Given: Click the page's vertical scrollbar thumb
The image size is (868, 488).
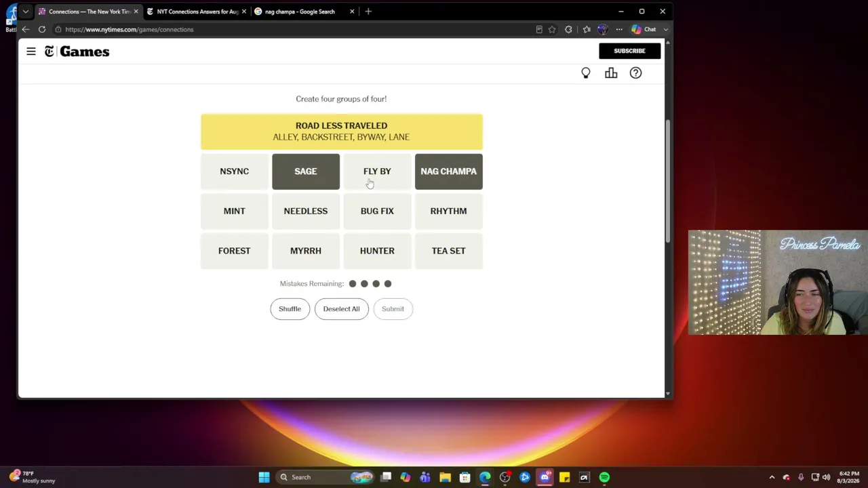Looking at the screenshot, I should [668, 181].
